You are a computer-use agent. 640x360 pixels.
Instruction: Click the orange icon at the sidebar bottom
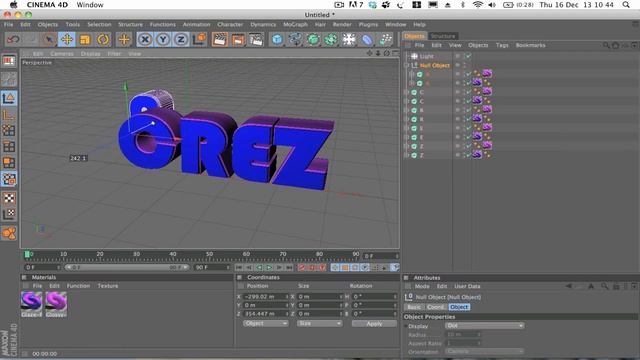(x=9, y=233)
